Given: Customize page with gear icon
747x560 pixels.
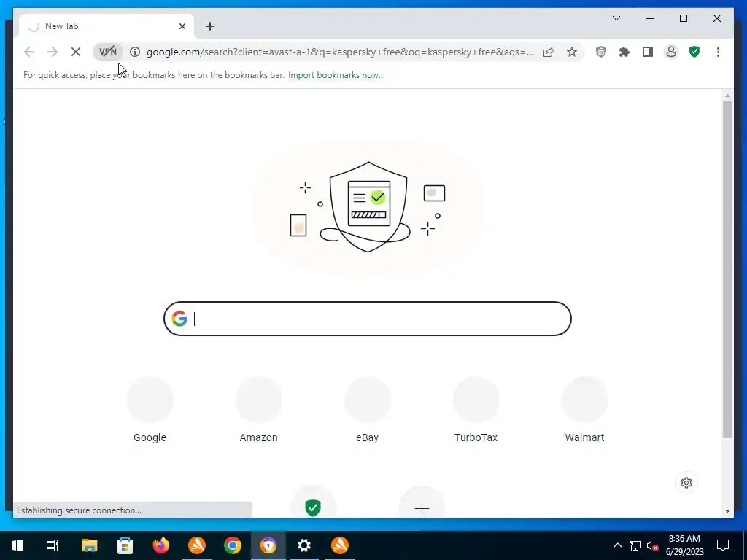Looking at the screenshot, I should (686, 483).
